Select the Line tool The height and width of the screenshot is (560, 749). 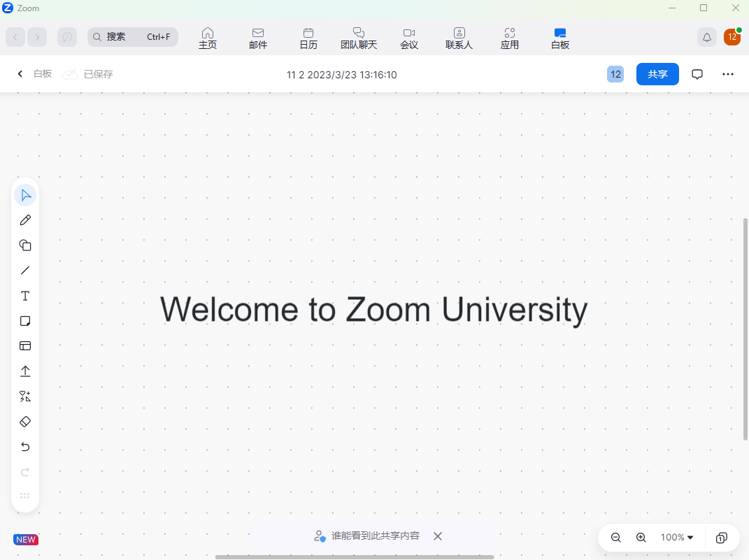tap(25, 271)
